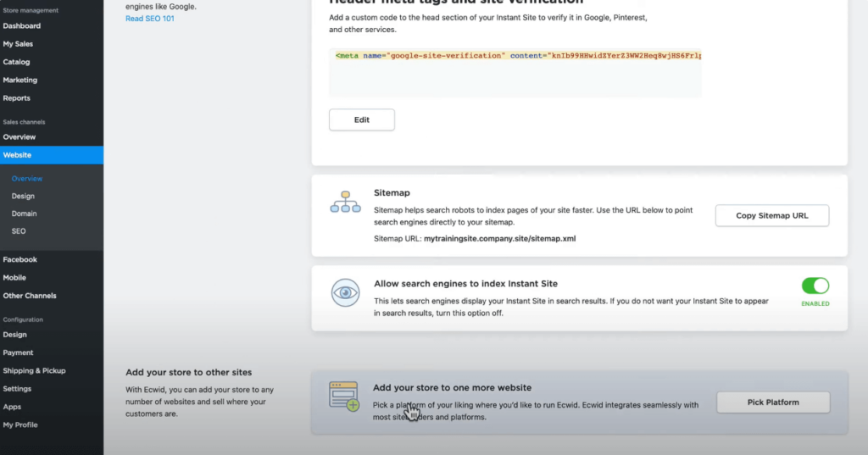Select Sales channels Overview item
868x455 pixels.
click(x=19, y=136)
